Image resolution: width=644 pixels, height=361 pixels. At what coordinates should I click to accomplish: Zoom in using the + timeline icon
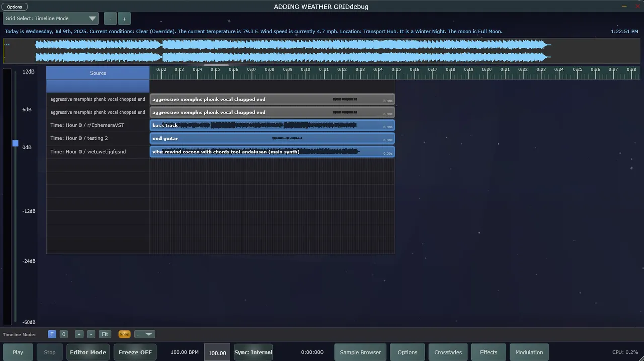(x=79, y=334)
